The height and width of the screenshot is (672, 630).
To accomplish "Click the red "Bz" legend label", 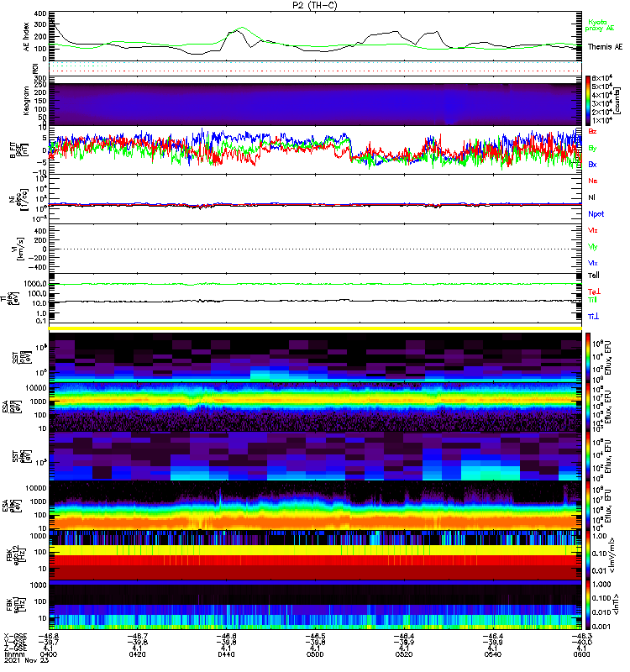I will [592, 131].
